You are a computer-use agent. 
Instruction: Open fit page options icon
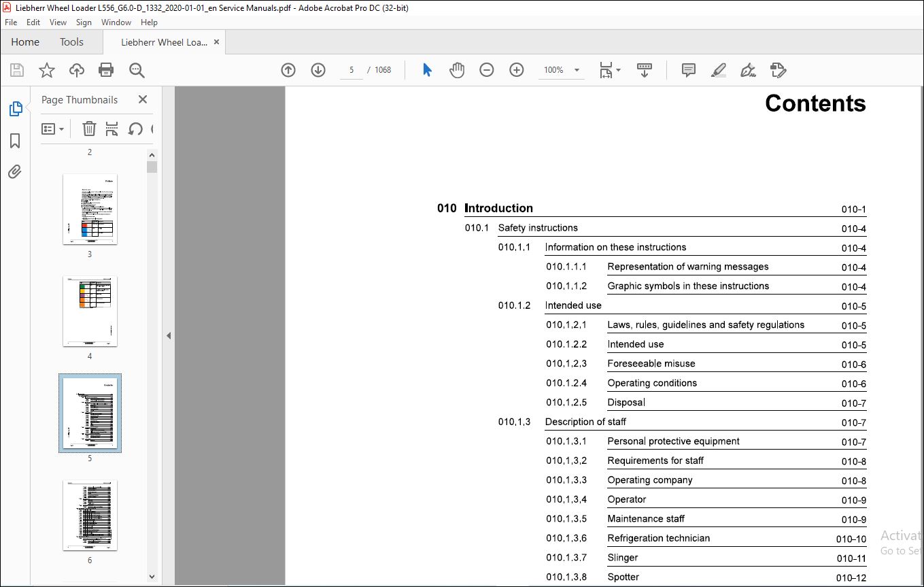pos(609,70)
